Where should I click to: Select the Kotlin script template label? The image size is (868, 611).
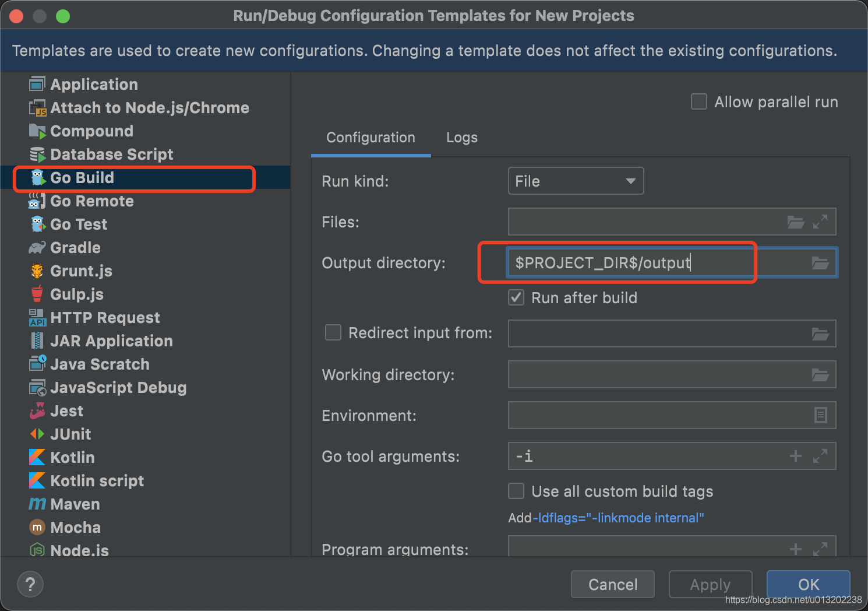pyautogui.click(x=97, y=481)
